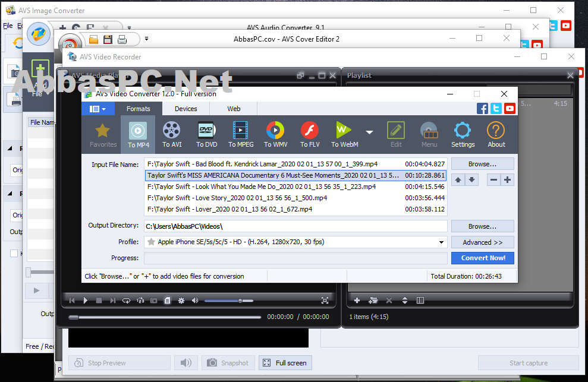Image resolution: width=588 pixels, height=382 pixels.
Task: Open the Profile dropdown list
Action: (441, 242)
